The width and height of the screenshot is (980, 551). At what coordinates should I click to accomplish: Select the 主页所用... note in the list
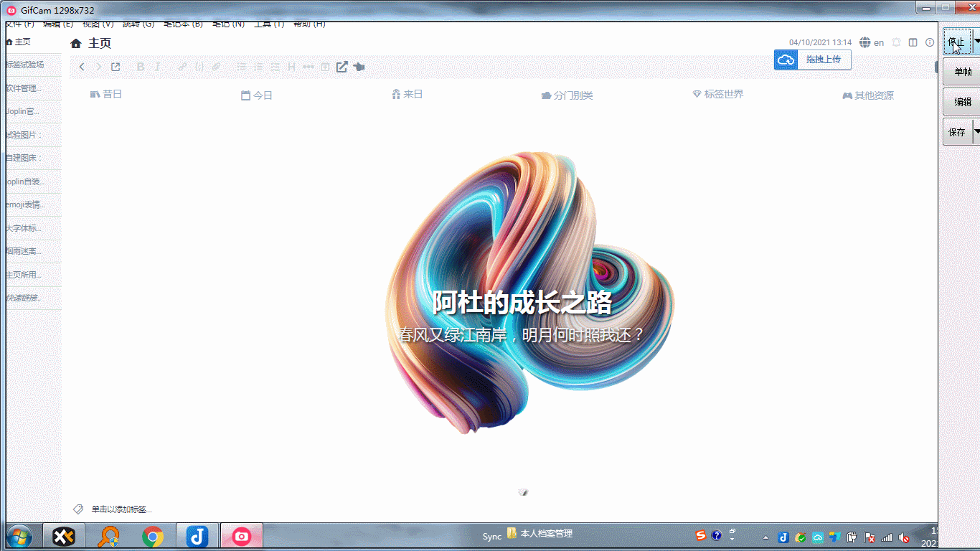click(x=34, y=275)
